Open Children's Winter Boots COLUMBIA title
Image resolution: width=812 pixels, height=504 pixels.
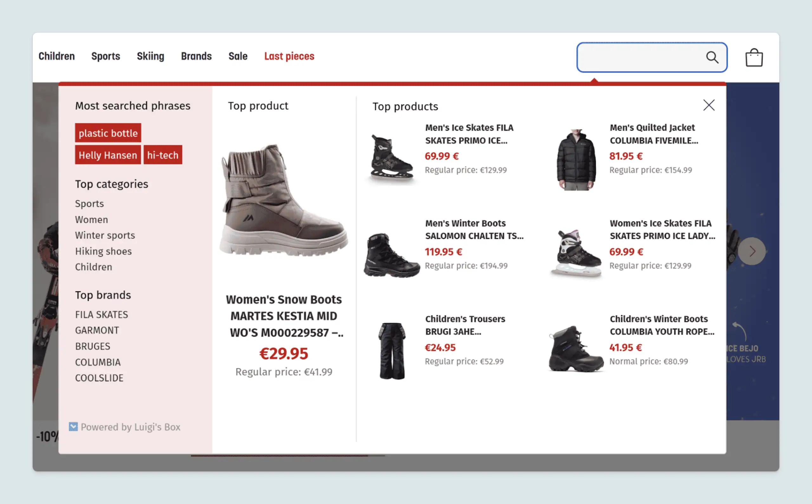[662, 325]
